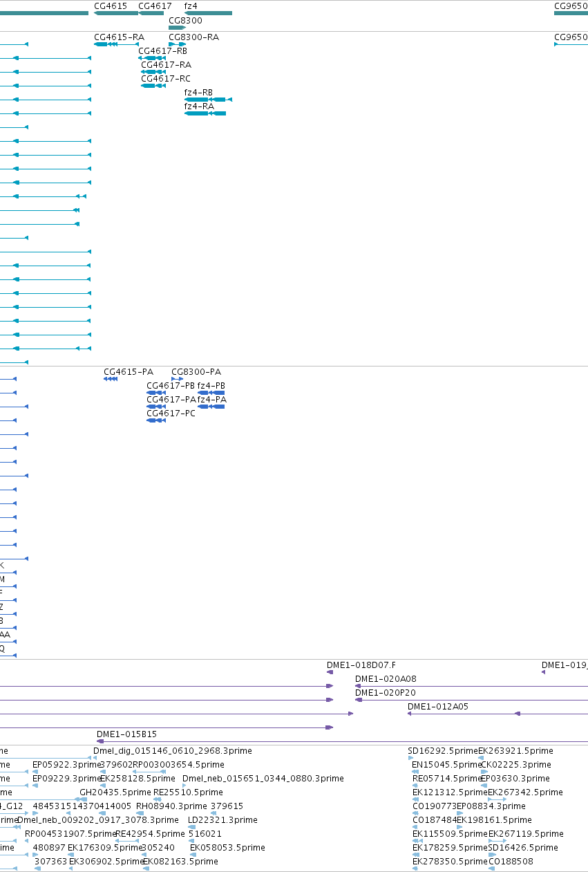Select the CG4615 gene label

pyautogui.click(x=111, y=6)
